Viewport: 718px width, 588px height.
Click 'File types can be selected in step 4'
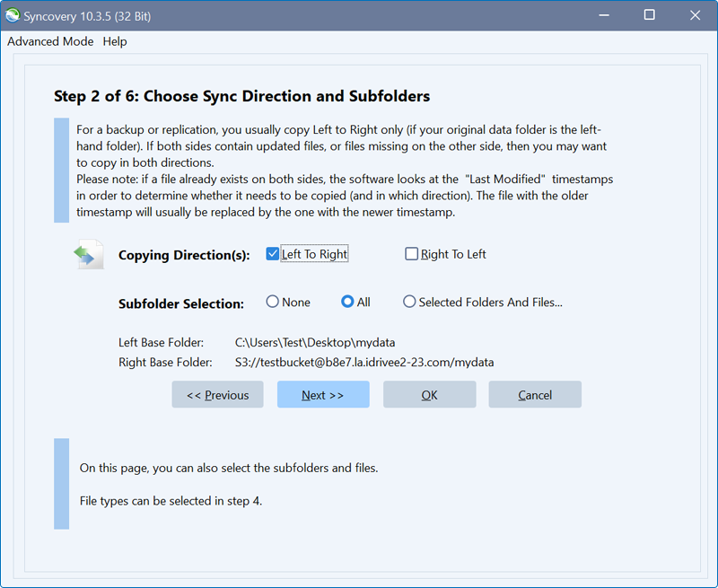point(171,501)
